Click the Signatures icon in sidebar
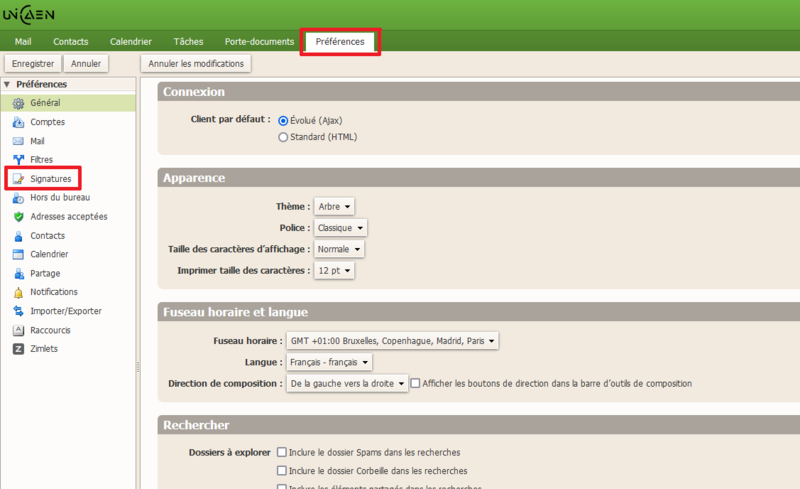This screenshot has width=800, height=489. [x=18, y=179]
